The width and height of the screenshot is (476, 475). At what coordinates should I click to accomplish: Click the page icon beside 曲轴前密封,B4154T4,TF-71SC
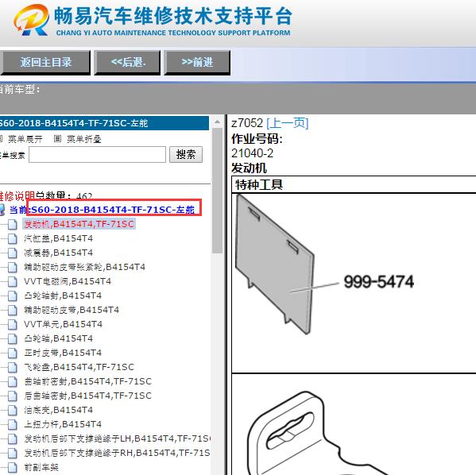pos(13,381)
